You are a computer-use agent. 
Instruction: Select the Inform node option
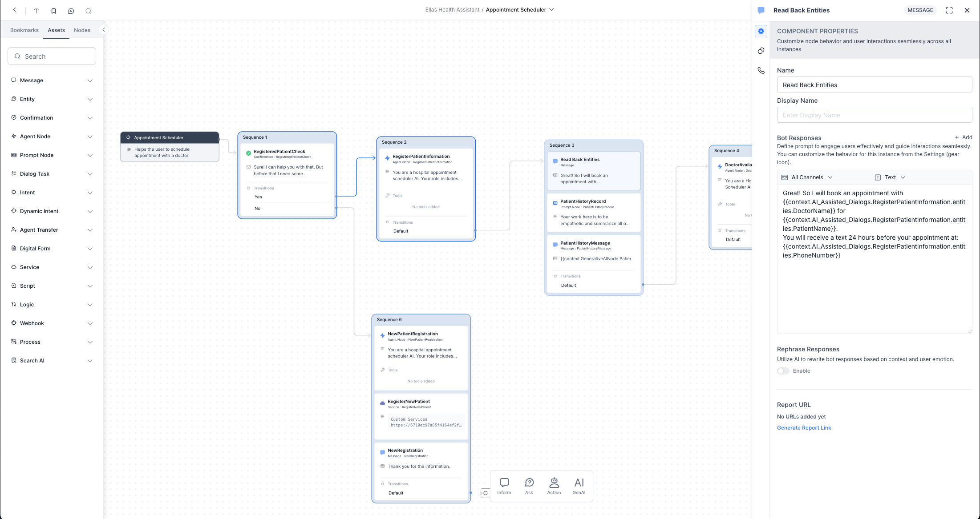click(x=504, y=486)
